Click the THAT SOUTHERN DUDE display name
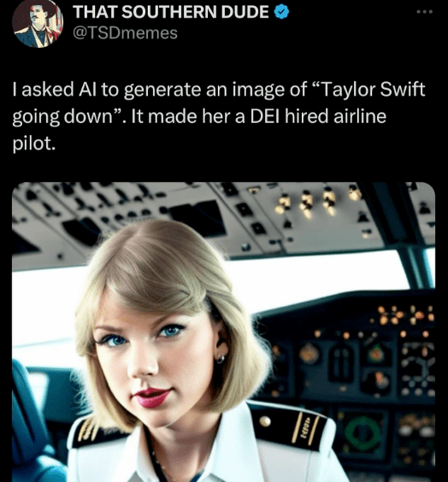448x482 pixels. 171,12
